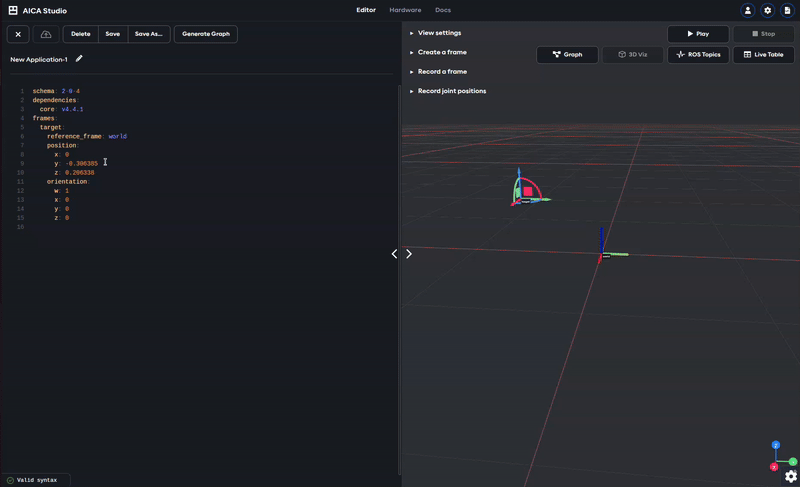800x487 pixels.
Task: Open the settings gear in header
Action: tap(767, 10)
